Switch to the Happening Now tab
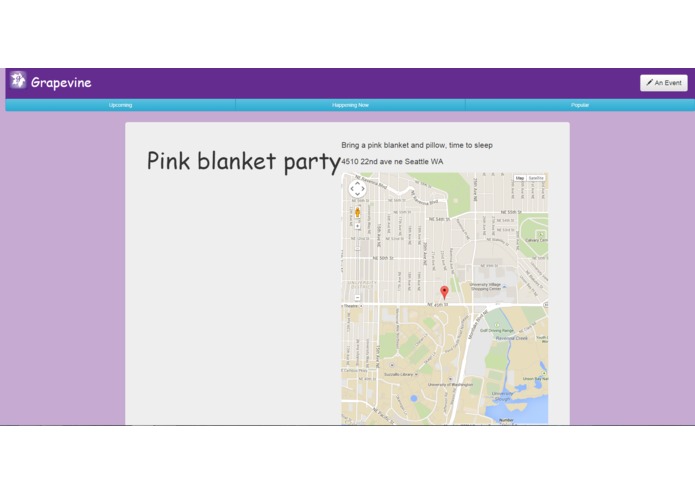Screen dimensions: 695x494 [x=350, y=105]
